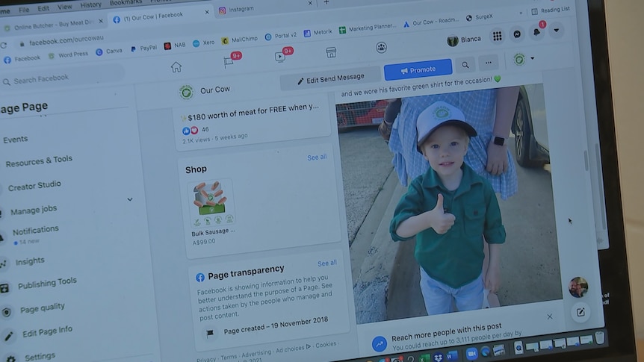Click the Publishing Tools sidebar icon
The image size is (644, 362).
coord(4,289)
